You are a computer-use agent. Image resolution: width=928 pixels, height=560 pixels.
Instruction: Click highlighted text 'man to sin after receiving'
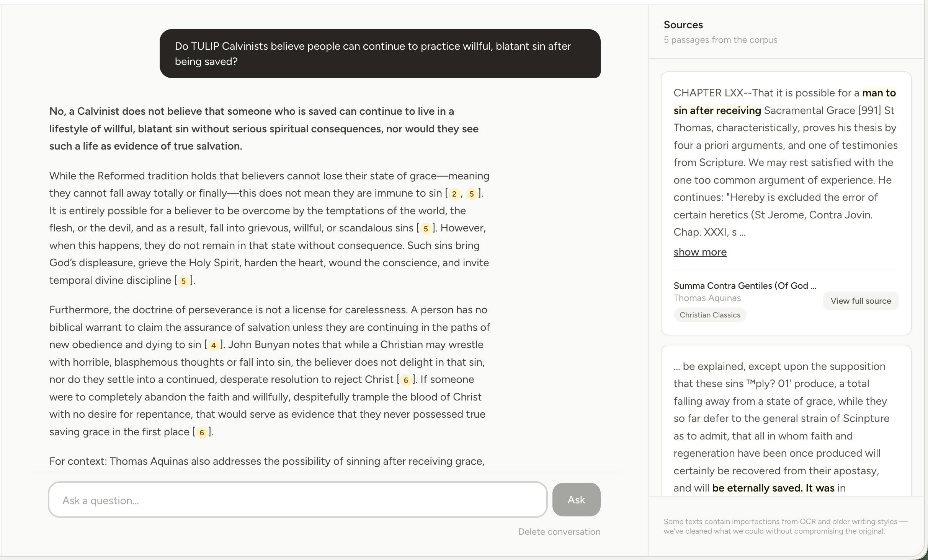[x=785, y=102]
